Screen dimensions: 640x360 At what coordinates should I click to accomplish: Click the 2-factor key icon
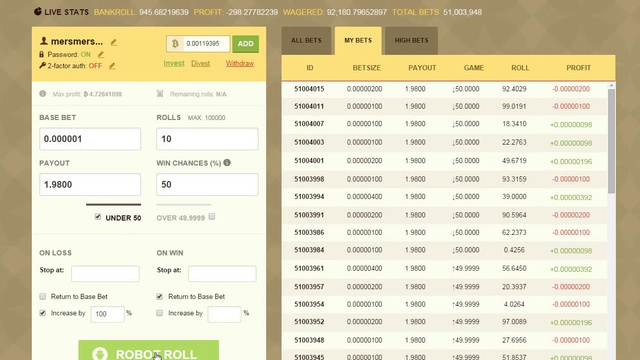pos(42,65)
